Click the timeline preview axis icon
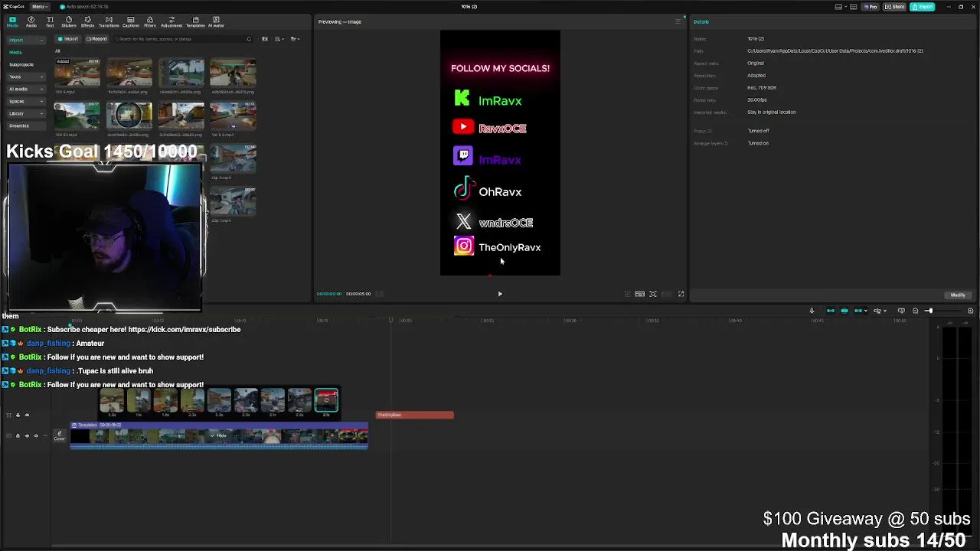Viewport: 980px width, 551px height. [x=901, y=311]
